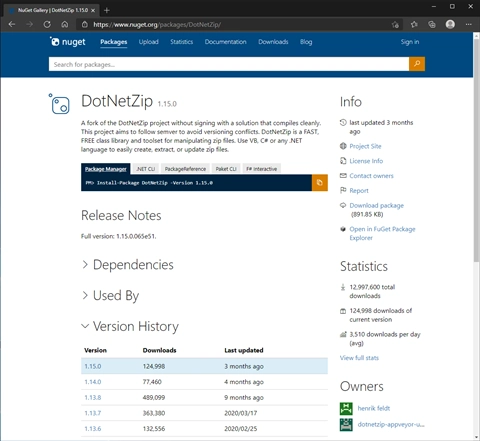Click the Download package cloud icon
The image size is (480, 441).
tap(343, 205)
